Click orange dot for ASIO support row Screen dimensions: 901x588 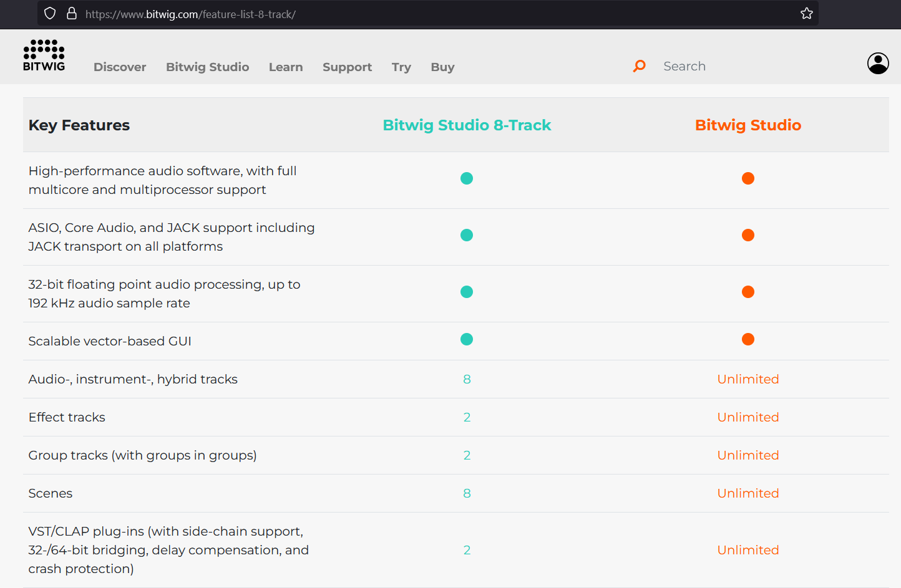[748, 235]
